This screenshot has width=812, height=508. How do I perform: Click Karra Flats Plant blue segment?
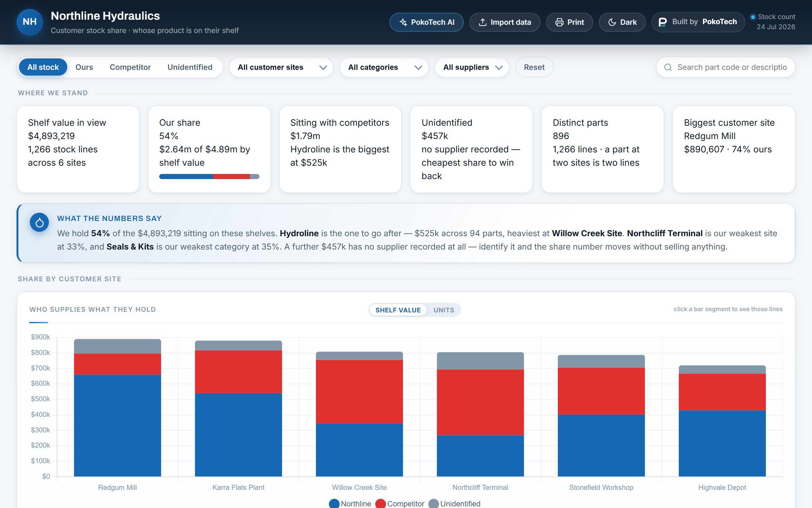(238, 435)
